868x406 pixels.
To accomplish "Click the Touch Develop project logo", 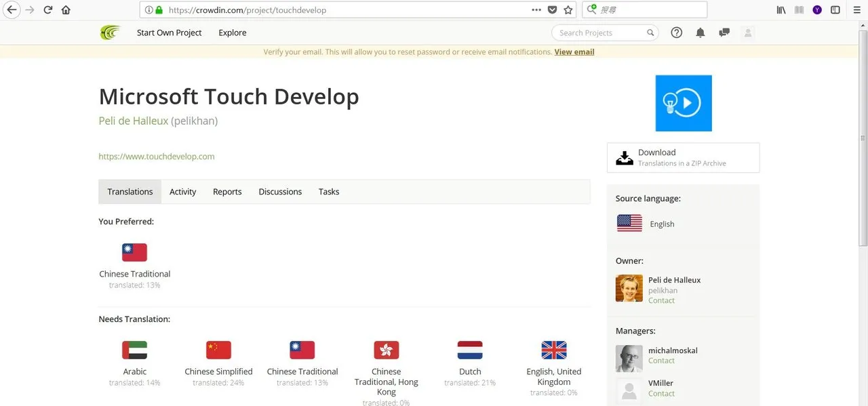I will point(684,103).
